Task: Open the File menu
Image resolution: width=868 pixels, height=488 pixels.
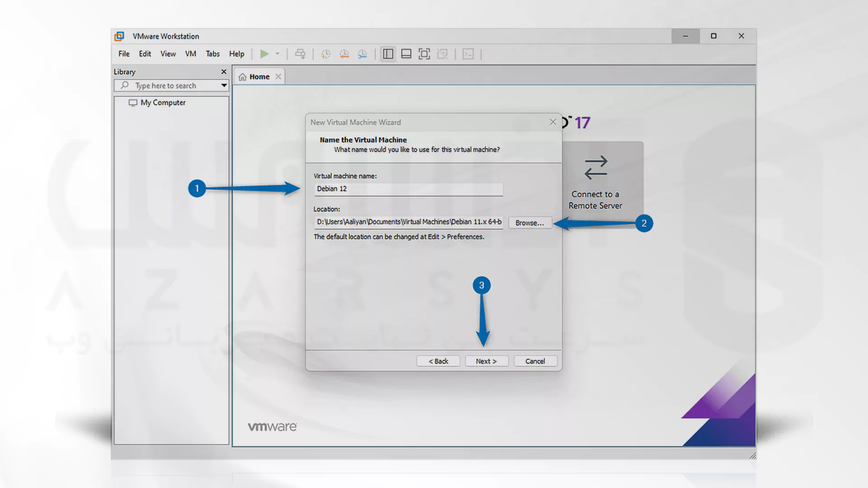Action: tap(124, 54)
